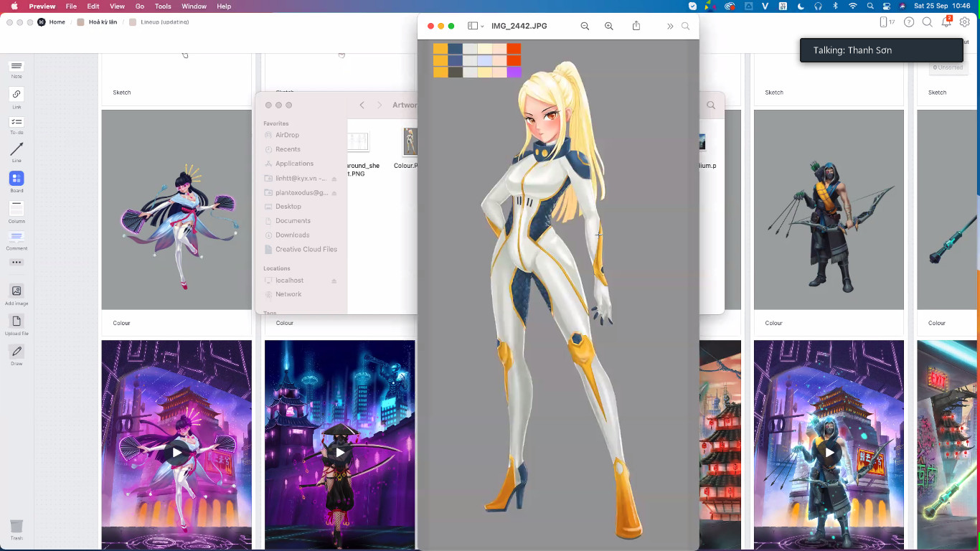Select the To-do tool
980x551 pixels.
click(17, 123)
